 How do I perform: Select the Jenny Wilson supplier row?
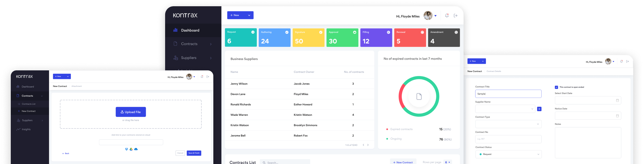coord(300,84)
